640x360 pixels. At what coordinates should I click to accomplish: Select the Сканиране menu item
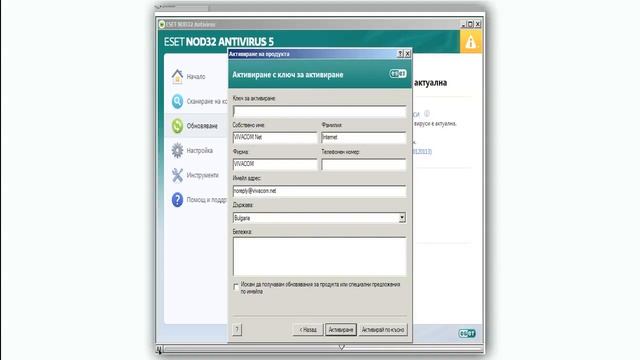[207, 101]
